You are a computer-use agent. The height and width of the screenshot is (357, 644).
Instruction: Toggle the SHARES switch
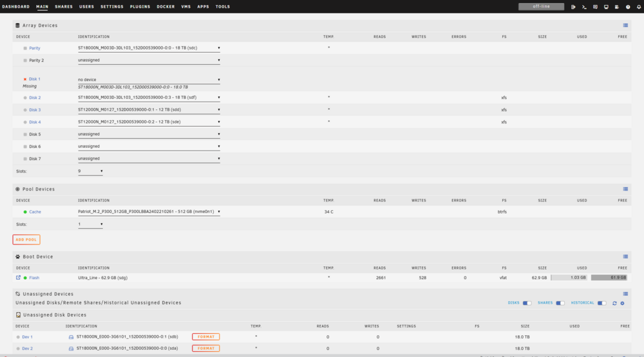coord(560,303)
